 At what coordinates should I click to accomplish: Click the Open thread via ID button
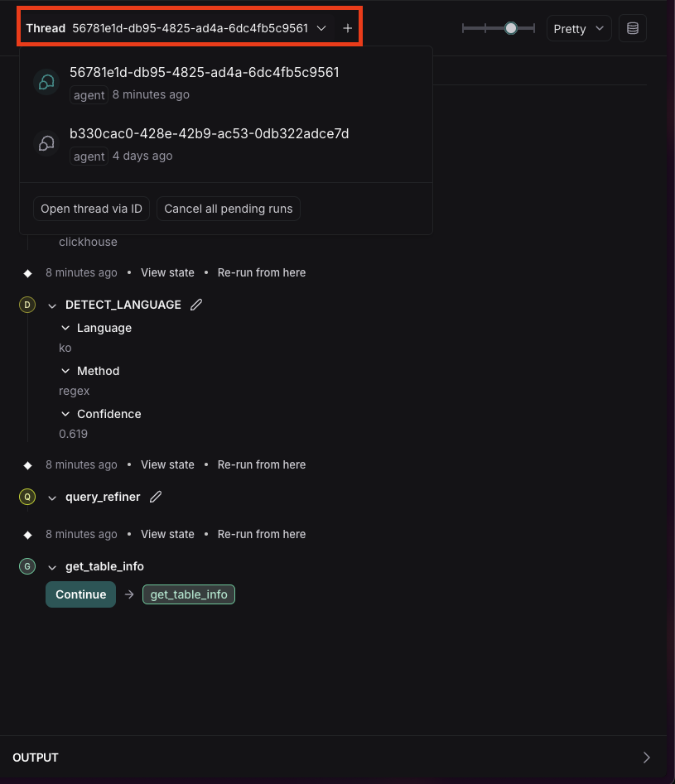coord(91,209)
